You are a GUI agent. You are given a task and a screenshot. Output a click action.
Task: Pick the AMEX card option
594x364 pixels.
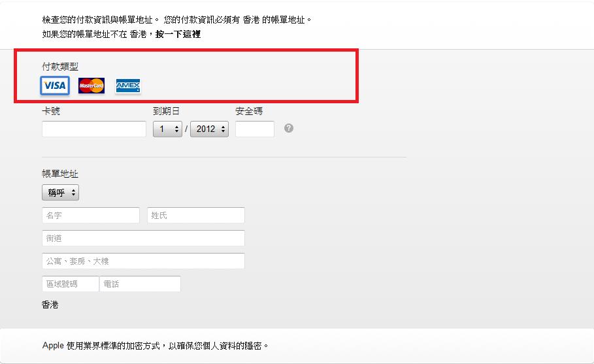[x=128, y=86]
